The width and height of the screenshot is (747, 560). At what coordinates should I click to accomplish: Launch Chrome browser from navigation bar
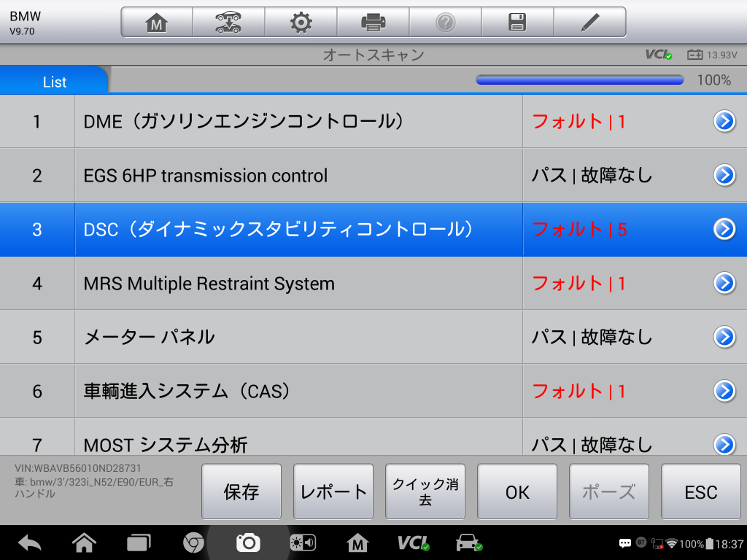(x=193, y=542)
